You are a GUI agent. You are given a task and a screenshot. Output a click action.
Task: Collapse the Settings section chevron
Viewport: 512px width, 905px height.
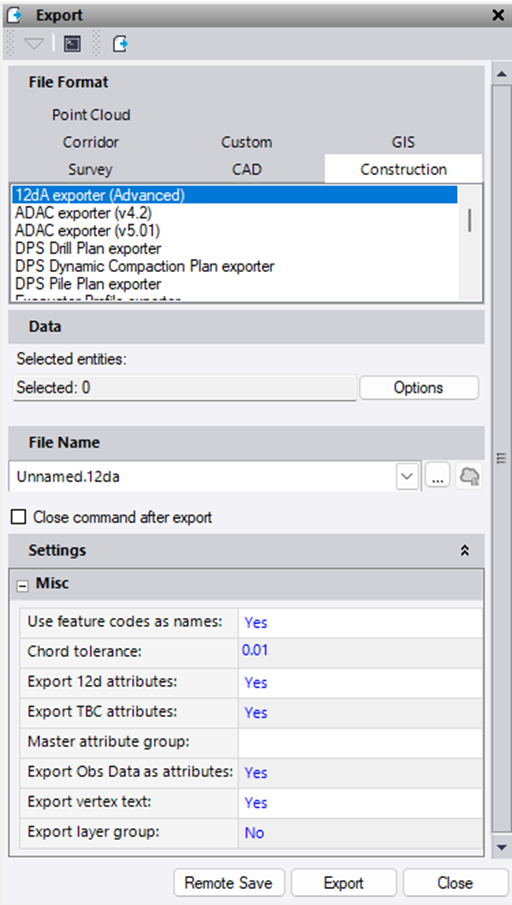pyautogui.click(x=465, y=551)
